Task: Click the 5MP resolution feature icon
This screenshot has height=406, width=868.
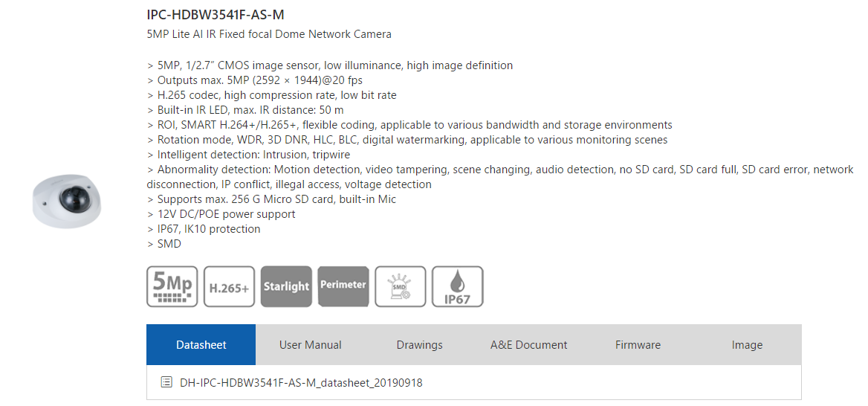Action: pos(172,286)
